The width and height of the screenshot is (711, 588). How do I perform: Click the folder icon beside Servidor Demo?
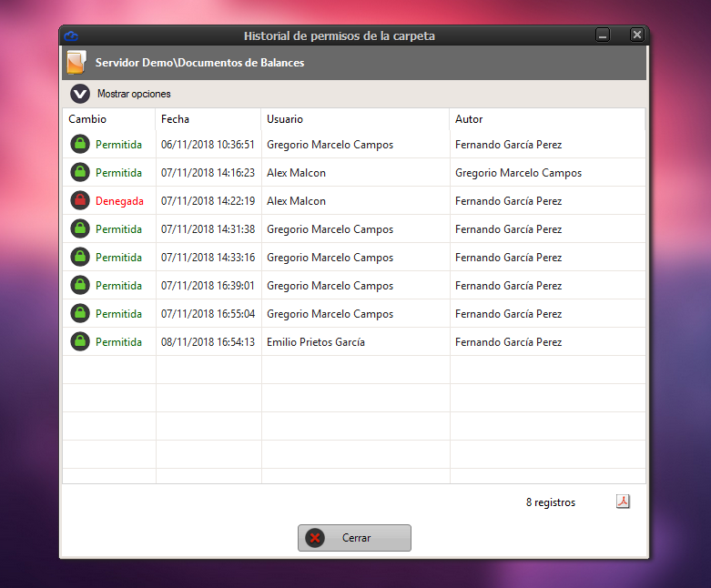pos(76,63)
